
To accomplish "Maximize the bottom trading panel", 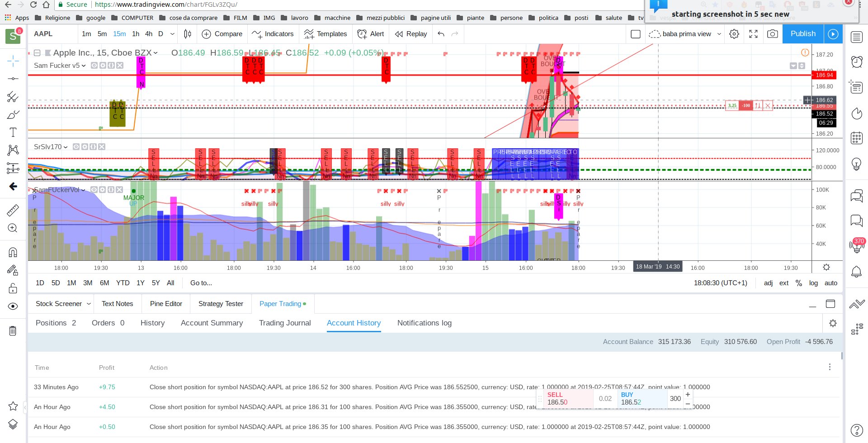I will [x=830, y=304].
